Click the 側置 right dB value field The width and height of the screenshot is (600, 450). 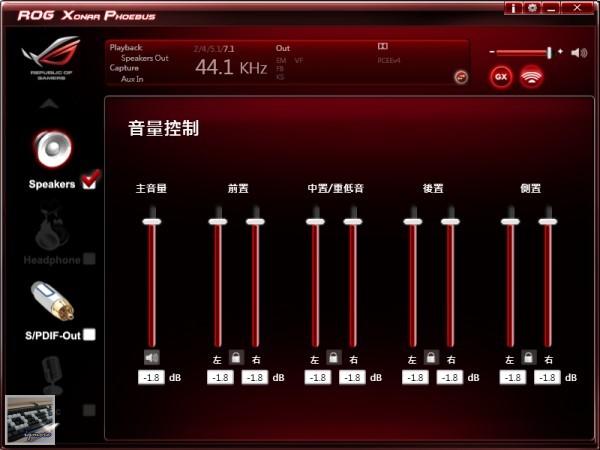[548, 377]
